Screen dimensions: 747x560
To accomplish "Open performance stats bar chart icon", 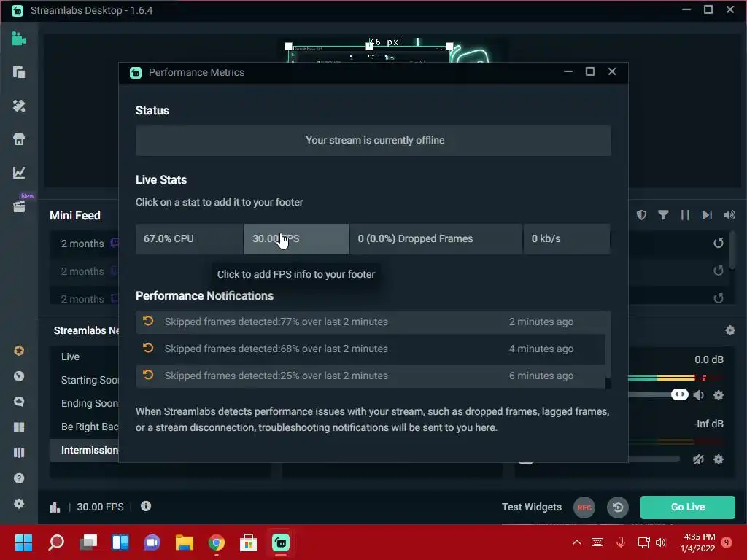I will [55, 507].
